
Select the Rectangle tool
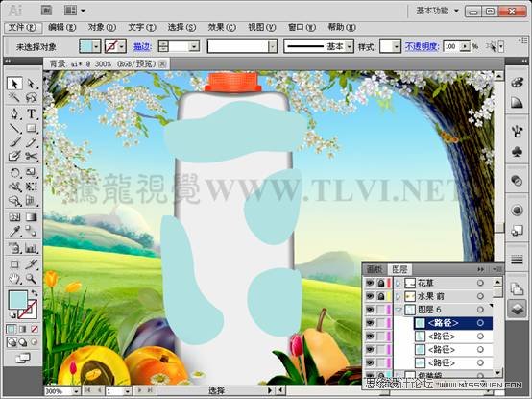[32, 128]
